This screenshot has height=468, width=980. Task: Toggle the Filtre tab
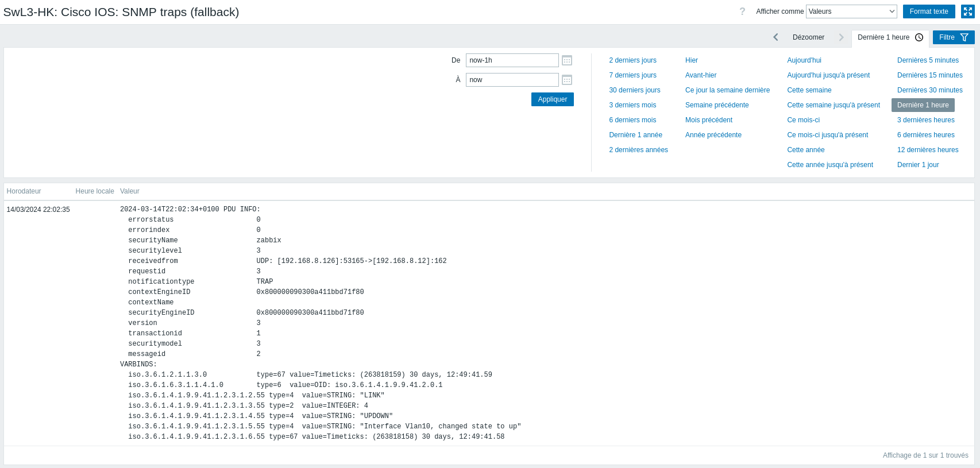[x=954, y=37]
